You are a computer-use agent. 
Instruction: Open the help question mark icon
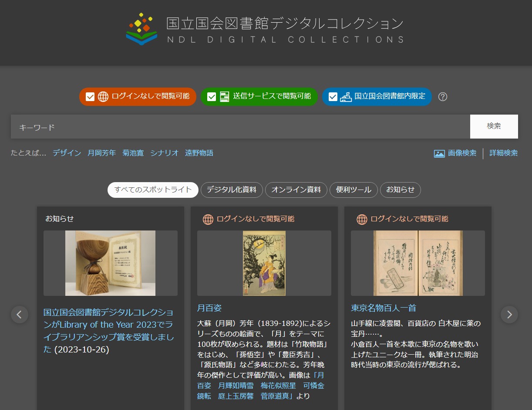[443, 97]
